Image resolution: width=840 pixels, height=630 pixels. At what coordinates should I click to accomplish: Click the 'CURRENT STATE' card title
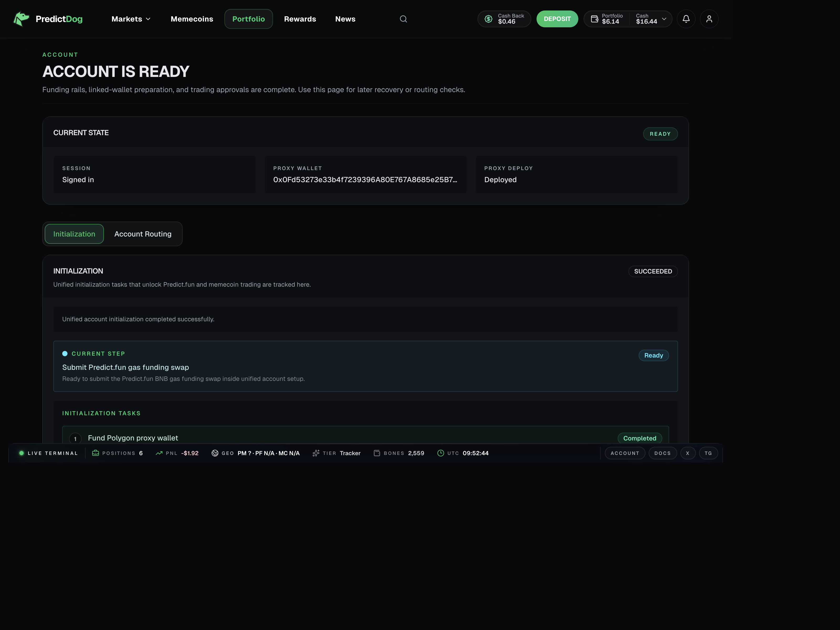click(81, 133)
